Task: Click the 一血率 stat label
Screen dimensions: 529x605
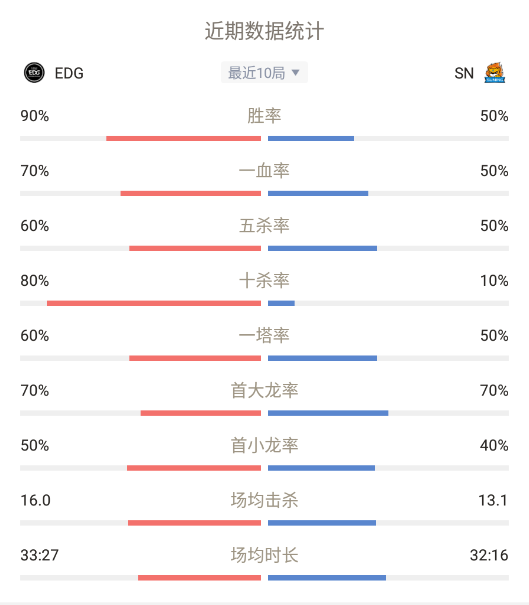Action: coord(264,171)
